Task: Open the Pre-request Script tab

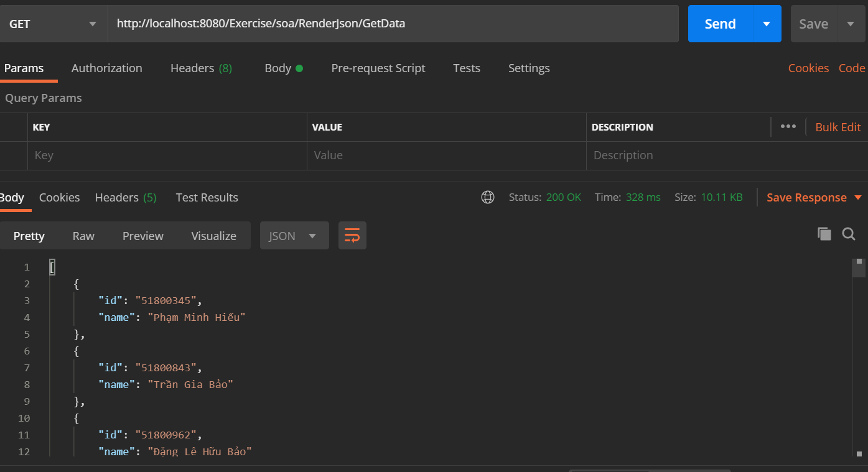Action: (x=378, y=68)
